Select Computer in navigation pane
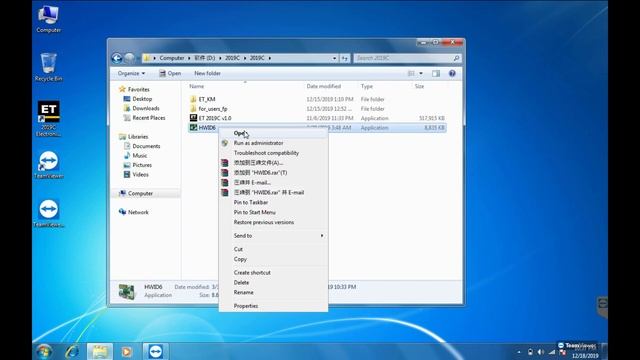This screenshot has width=640, height=360. (x=136, y=193)
